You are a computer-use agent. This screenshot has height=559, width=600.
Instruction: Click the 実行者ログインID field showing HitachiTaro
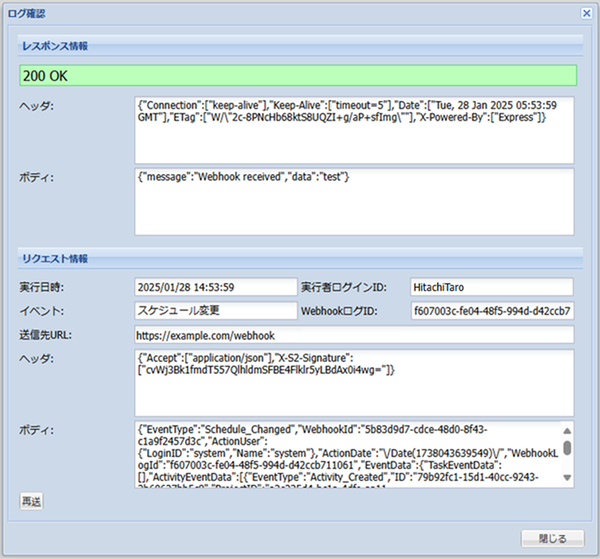point(490,287)
